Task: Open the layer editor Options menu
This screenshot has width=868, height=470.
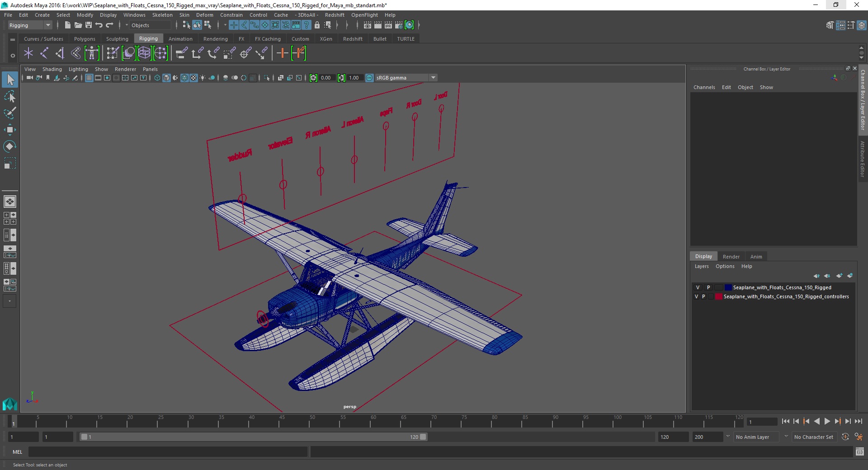Action: pos(725,266)
